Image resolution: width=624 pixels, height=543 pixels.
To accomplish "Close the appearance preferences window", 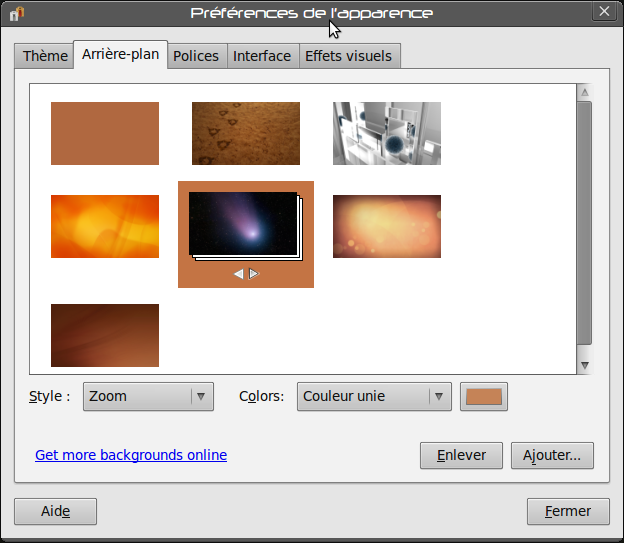I will point(604,11).
